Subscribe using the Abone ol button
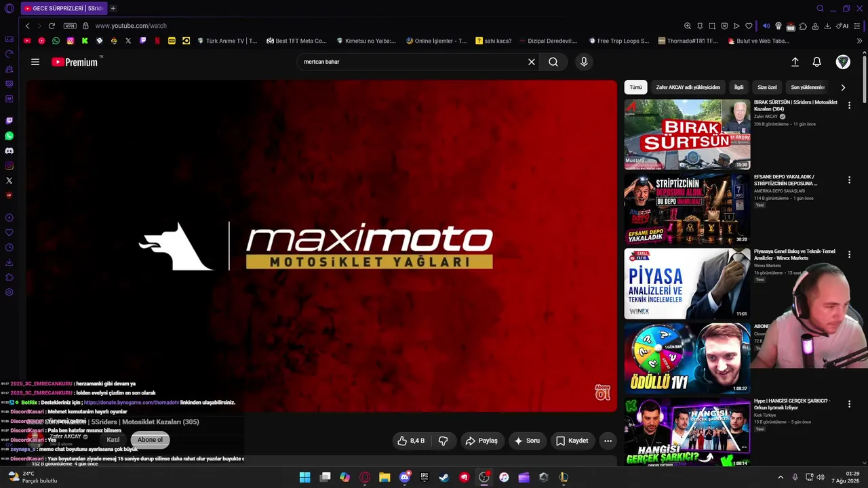This screenshot has height=488, width=868. point(150,440)
